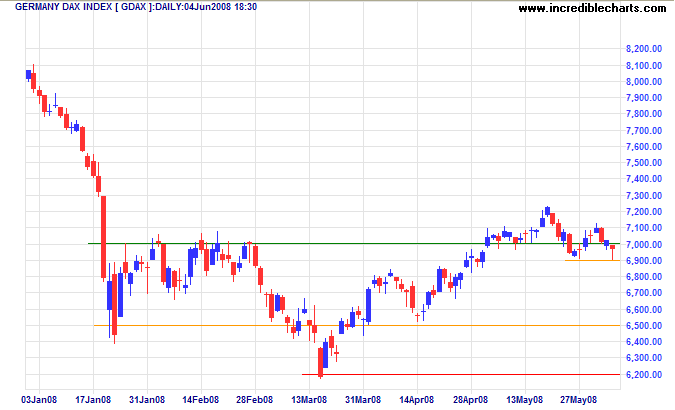This screenshot has width=675, height=410.
Task: Select the long orange 6,500 support line
Action: (357, 326)
